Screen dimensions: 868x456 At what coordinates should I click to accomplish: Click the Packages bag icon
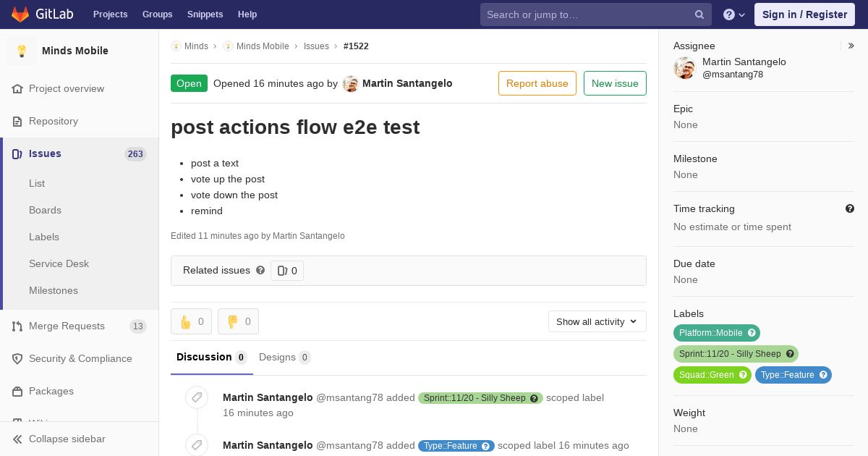coord(17,392)
